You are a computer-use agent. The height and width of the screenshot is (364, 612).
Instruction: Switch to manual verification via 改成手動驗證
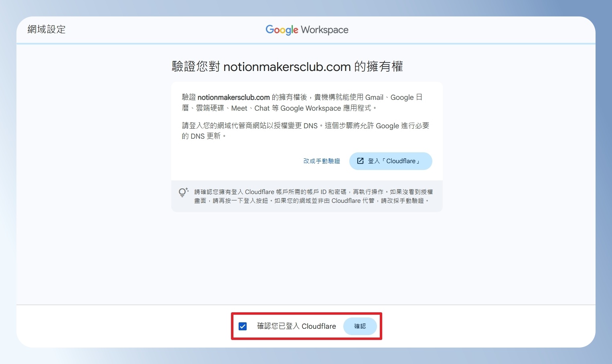(322, 161)
